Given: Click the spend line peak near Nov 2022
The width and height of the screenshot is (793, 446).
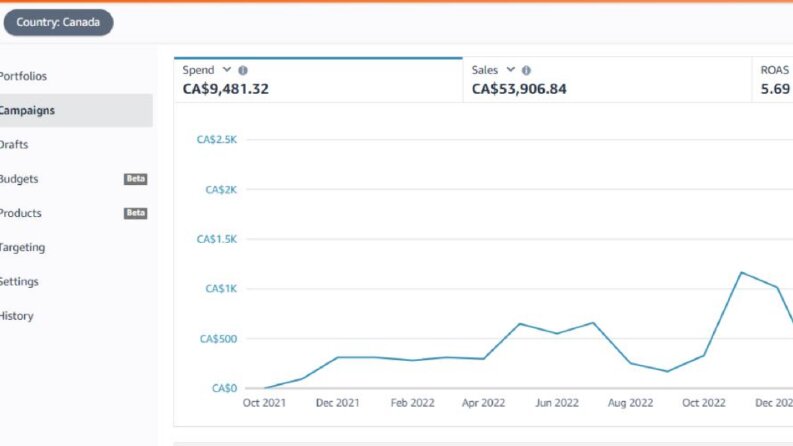Looking at the screenshot, I should [741, 273].
